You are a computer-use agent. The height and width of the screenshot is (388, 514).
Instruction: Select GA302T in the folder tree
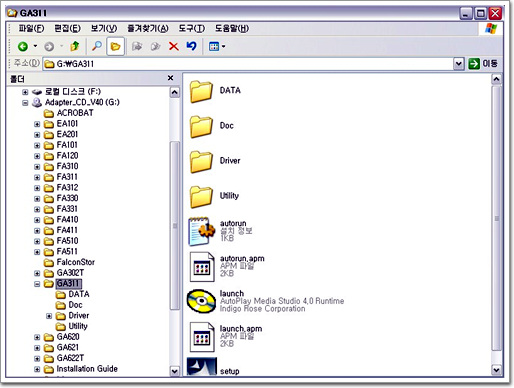pos(64,273)
